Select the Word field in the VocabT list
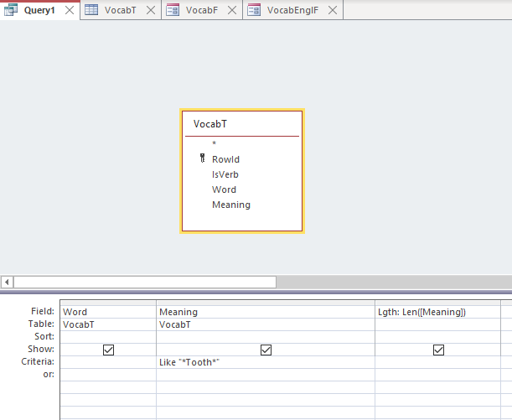512x420 pixels. point(224,189)
